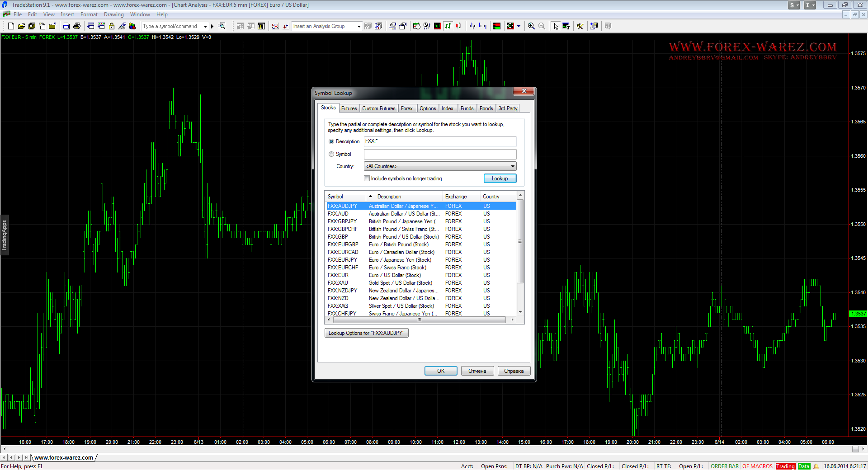Screen dimensions: 868x470
Task: Click Lookup Options for FXX:AUDJPY button
Action: click(366, 333)
